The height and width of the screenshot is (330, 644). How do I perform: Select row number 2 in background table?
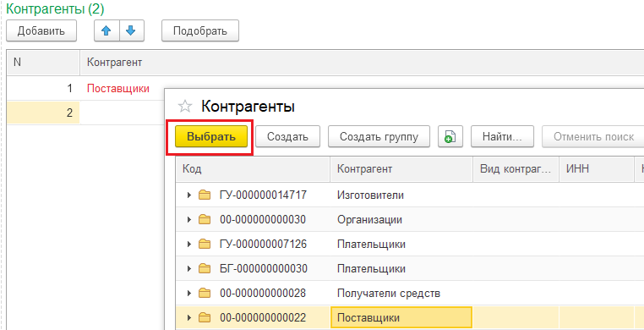tap(43, 113)
